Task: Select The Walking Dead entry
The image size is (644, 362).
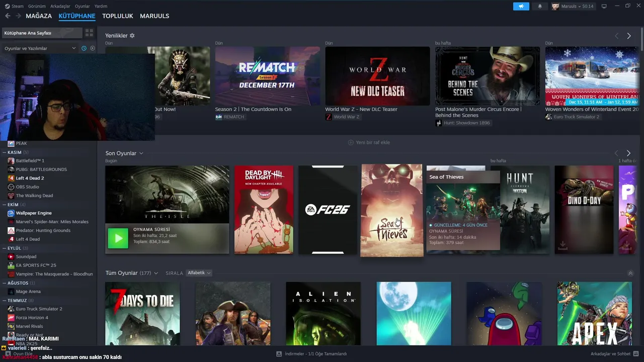Action: (x=34, y=196)
